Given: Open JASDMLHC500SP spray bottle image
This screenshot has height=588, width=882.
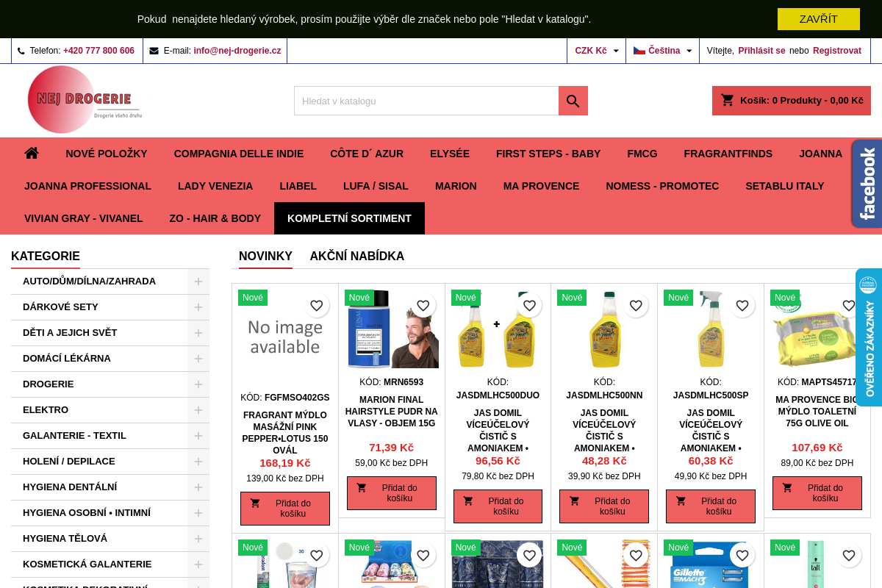Looking at the screenshot, I should (x=711, y=329).
